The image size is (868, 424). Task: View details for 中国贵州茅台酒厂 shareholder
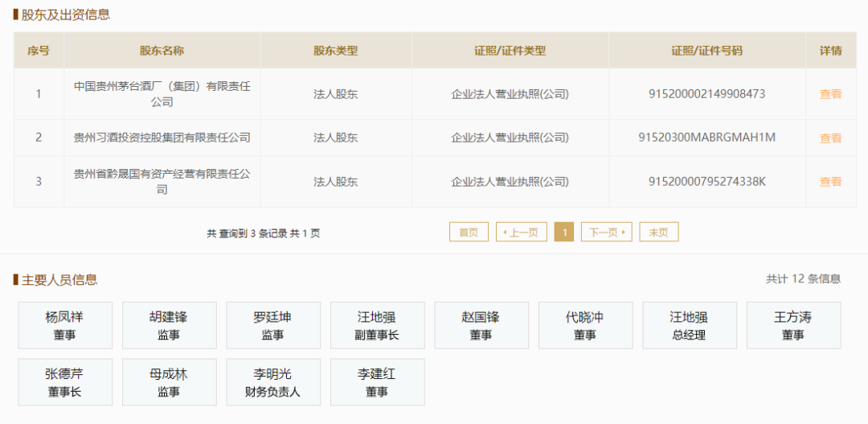[x=830, y=94]
